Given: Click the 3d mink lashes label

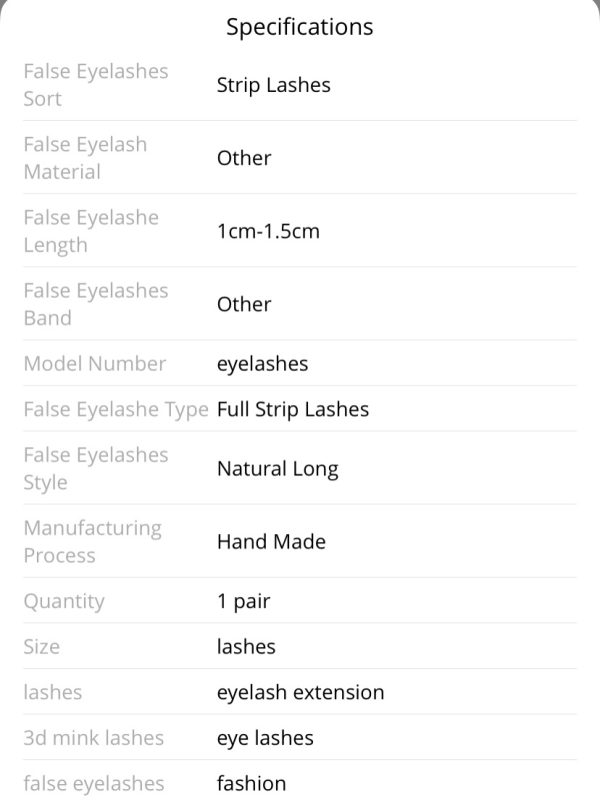Looking at the screenshot, I should [94, 738].
